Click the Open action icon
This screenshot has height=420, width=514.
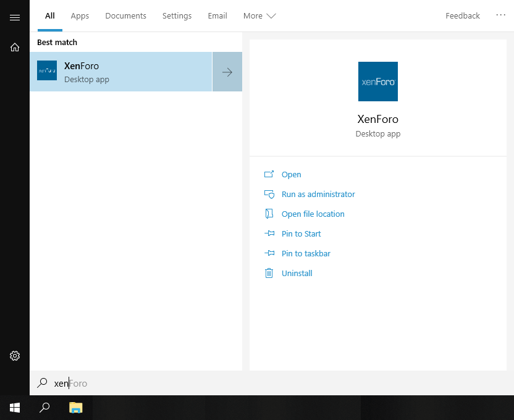(269, 174)
